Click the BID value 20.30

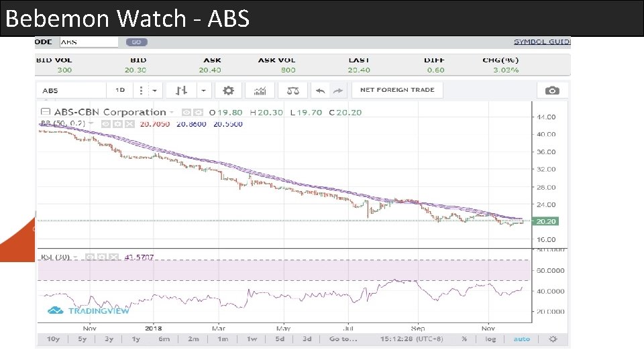[136, 70]
